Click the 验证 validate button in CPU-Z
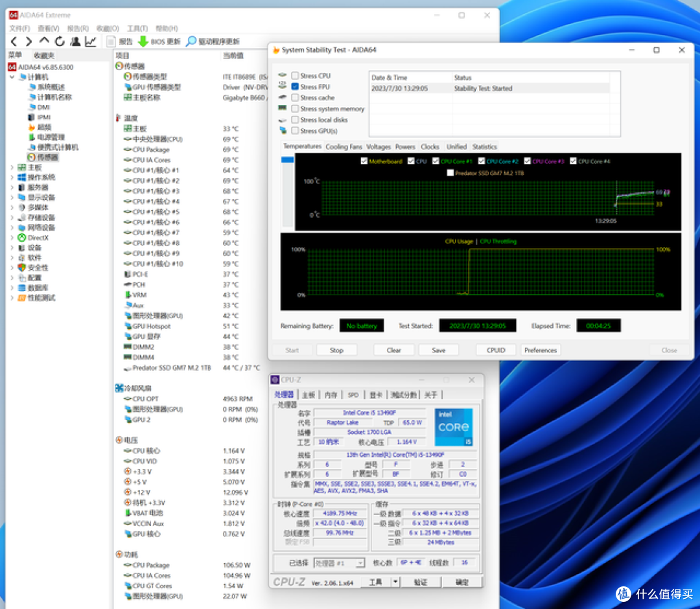 (x=421, y=582)
